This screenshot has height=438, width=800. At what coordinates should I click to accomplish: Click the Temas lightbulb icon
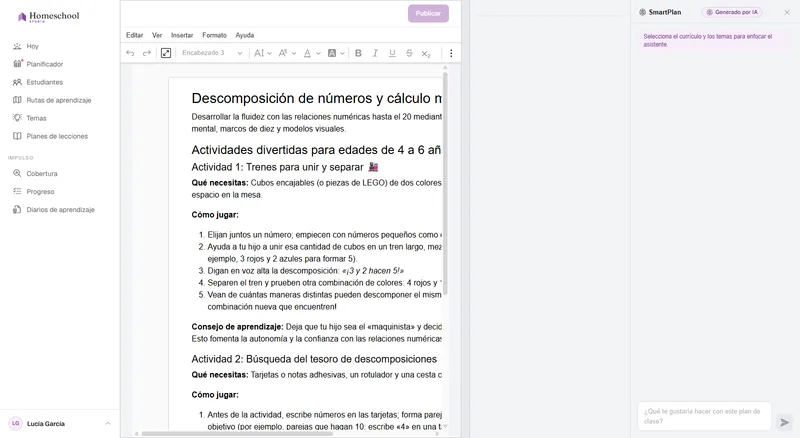pyautogui.click(x=17, y=118)
